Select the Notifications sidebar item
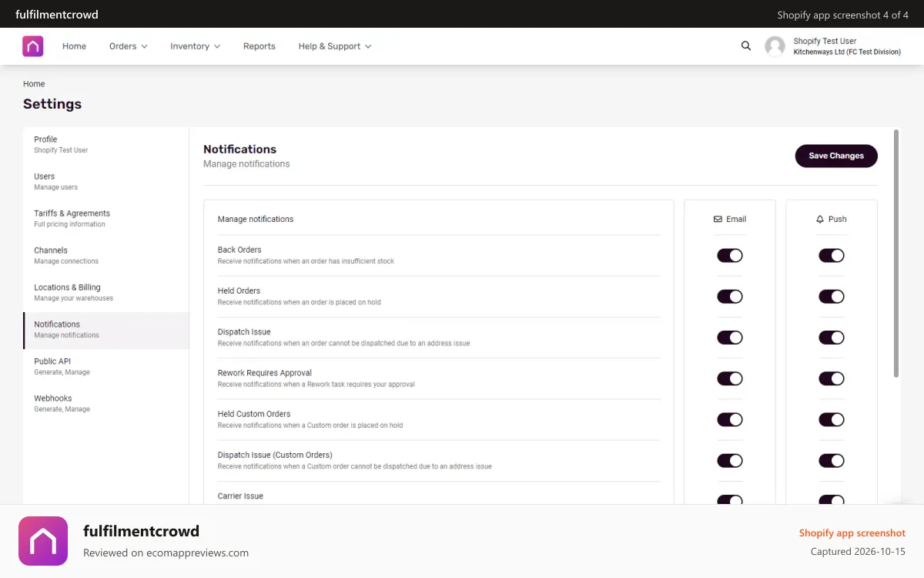924x578 pixels. point(106,329)
